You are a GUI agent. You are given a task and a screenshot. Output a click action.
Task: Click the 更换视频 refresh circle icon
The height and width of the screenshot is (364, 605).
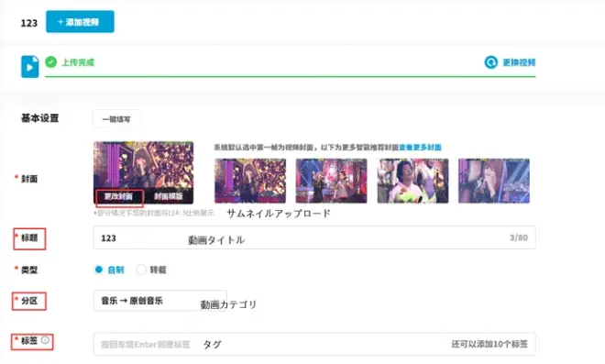pyautogui.click(x=490, y=62)
